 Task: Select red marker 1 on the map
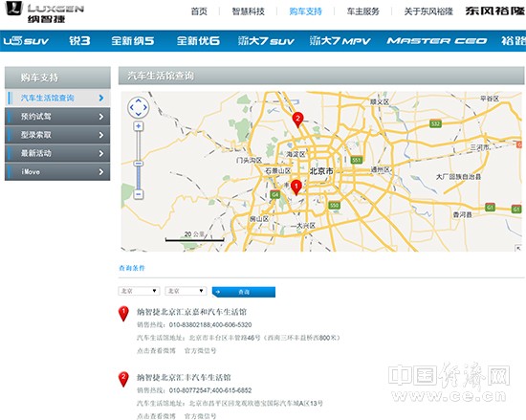click(296, 188)
